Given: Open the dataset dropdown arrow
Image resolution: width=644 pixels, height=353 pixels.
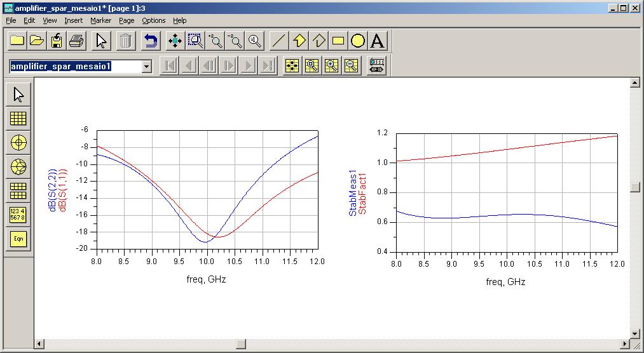Looking at the screenshot, I should pyautogui.click(x=147, y=67).
